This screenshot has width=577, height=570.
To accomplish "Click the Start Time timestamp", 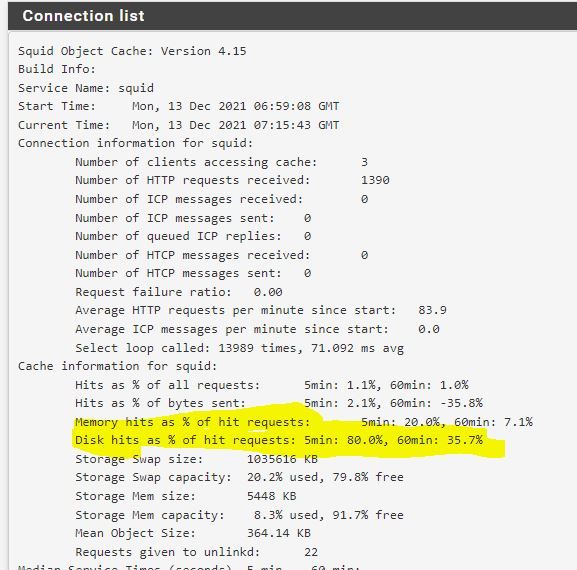I will click(x=236, y=106).
